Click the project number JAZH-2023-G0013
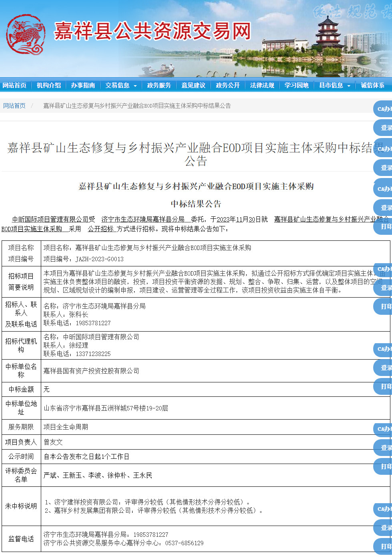This screenshot has height=558, width=392. click(100, 259)
